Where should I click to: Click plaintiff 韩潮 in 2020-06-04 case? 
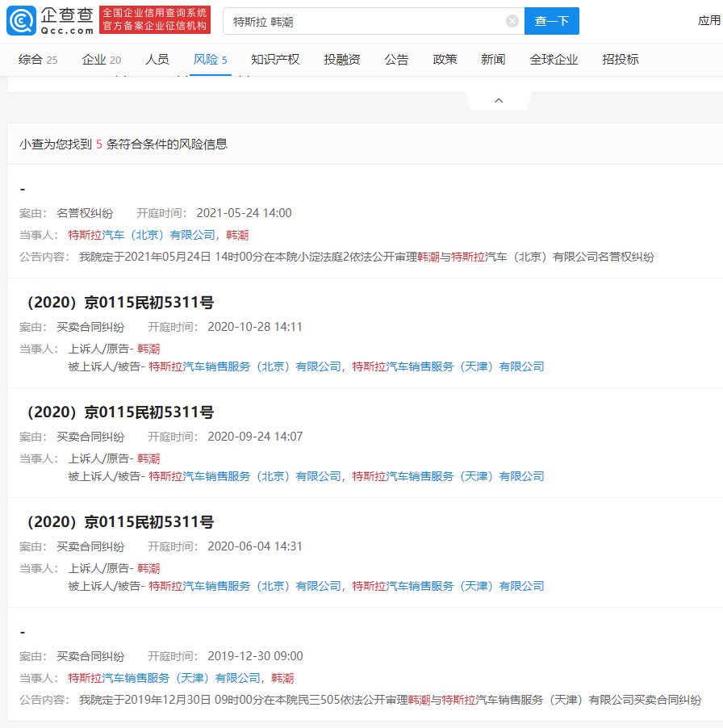(148, 568)
